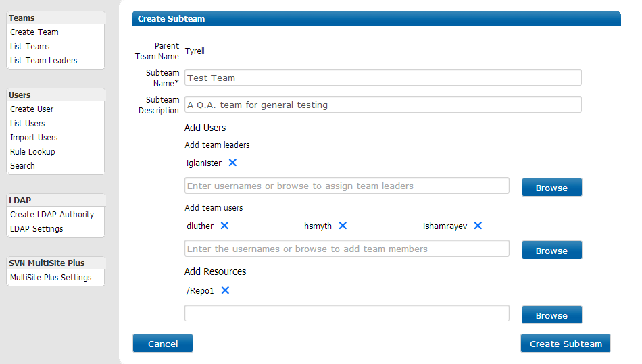Cancel subteam creation
Viewport: 642px width, 364px height.
(163, 343)
